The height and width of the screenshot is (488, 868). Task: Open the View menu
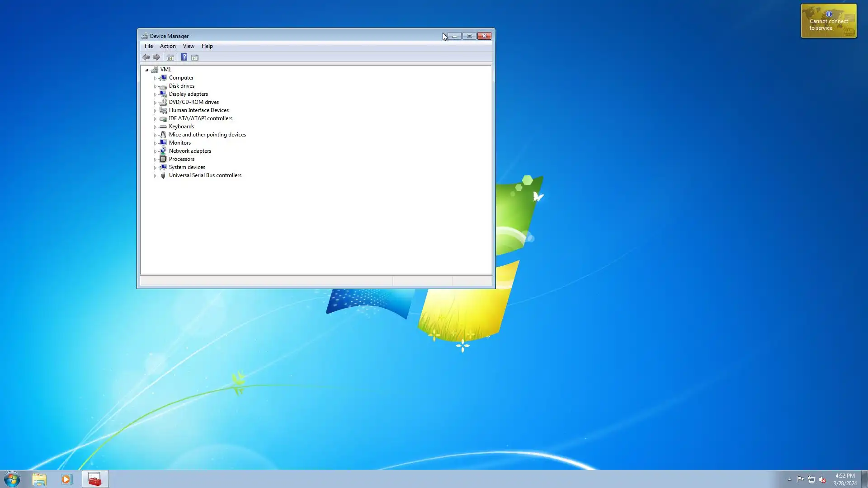point(189,46)
